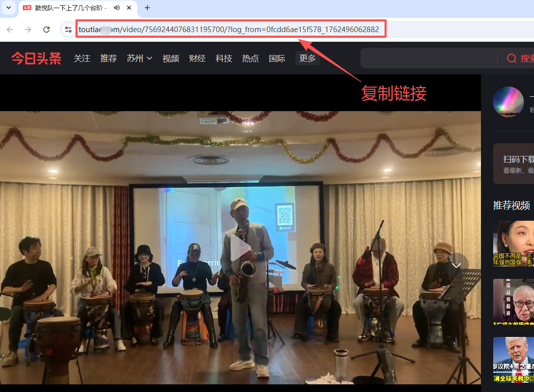This screenshot has height=392, width=534.
Task: Select the toutiao video URL in address bar
Action: click(x=229, y=30)
